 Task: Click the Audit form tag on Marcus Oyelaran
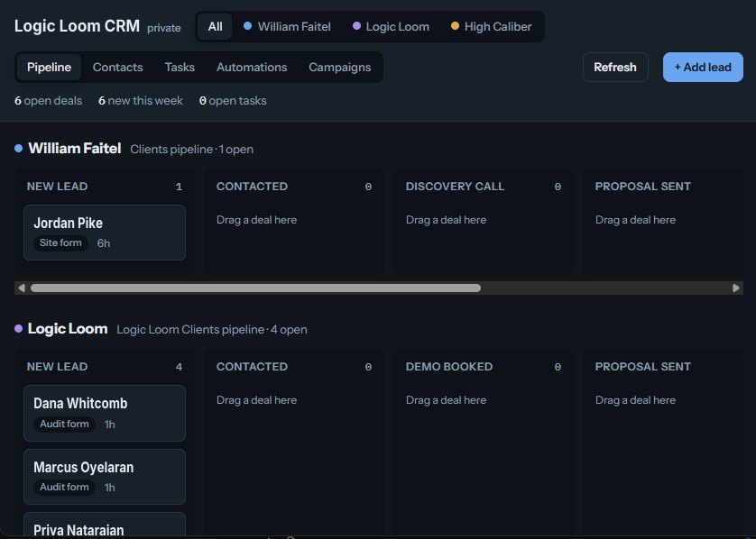click(x=64, y=487)
